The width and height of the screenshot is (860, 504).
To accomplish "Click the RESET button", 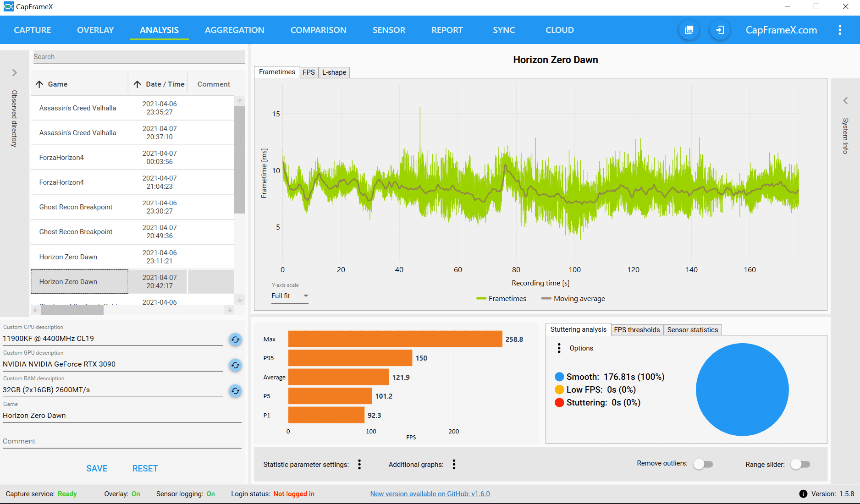I will coord(145,468).
